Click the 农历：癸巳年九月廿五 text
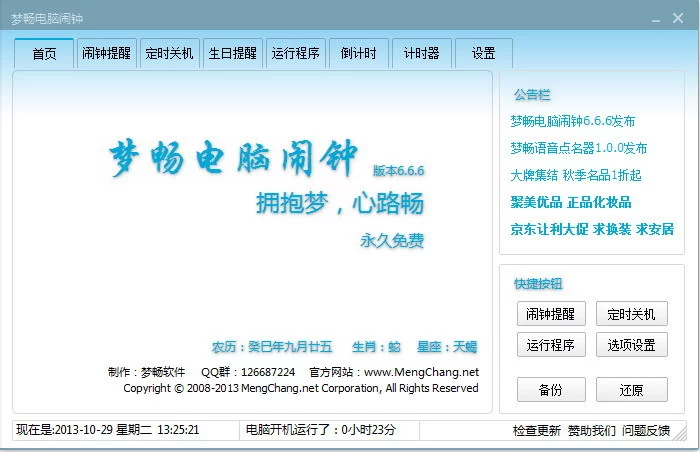 coord(272,347)
